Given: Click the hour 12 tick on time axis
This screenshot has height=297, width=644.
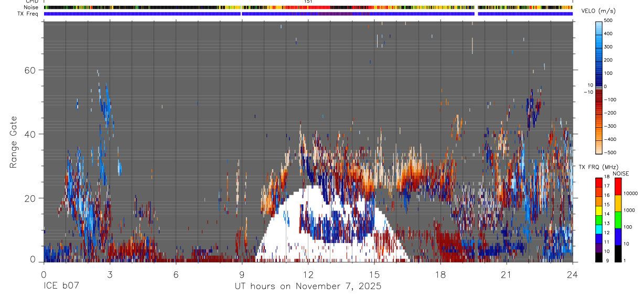Looking at the screenshot, I should point(308,274).
